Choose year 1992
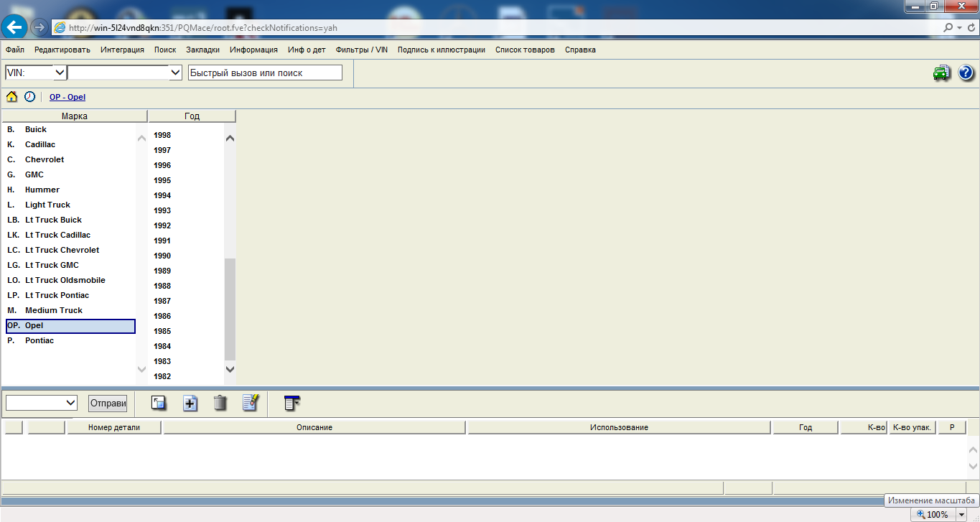Image resolution: width=980 pixels, height=522 pixels. pos(162,225)
